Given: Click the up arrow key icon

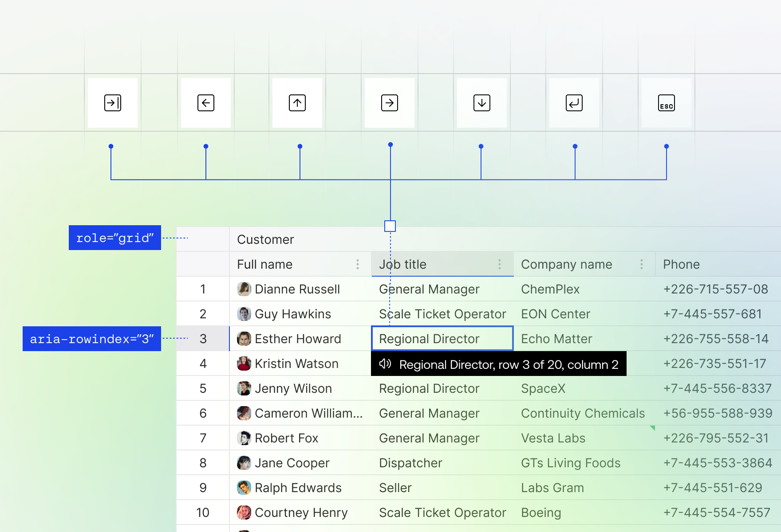Looking at the screenshot, I should [297, 103].
